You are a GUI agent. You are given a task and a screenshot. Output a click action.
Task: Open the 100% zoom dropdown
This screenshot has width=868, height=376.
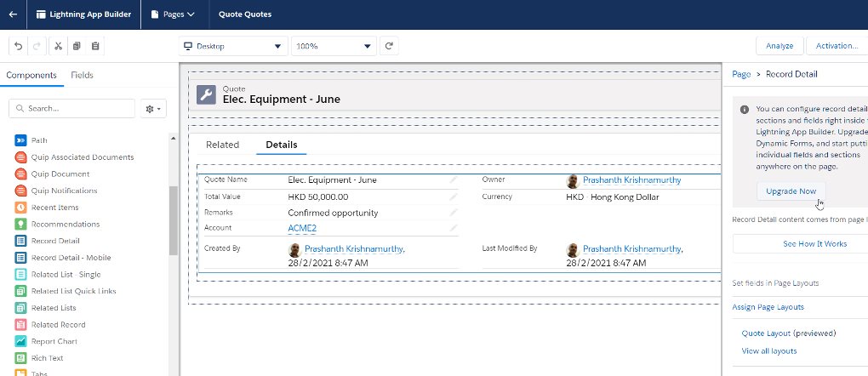pyautogui.click(x=334, y=46)
